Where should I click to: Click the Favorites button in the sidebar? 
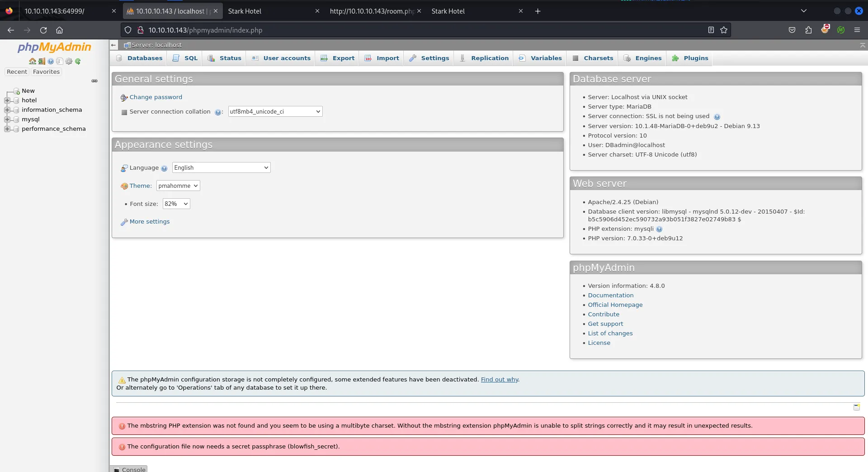tap(46, 72)
